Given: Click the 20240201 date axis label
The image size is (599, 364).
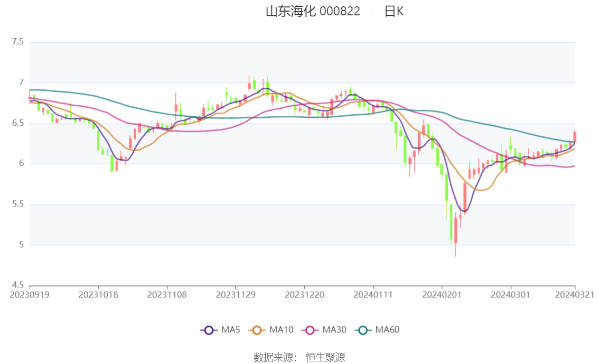Looking at the screenshot, I should 442,295.
